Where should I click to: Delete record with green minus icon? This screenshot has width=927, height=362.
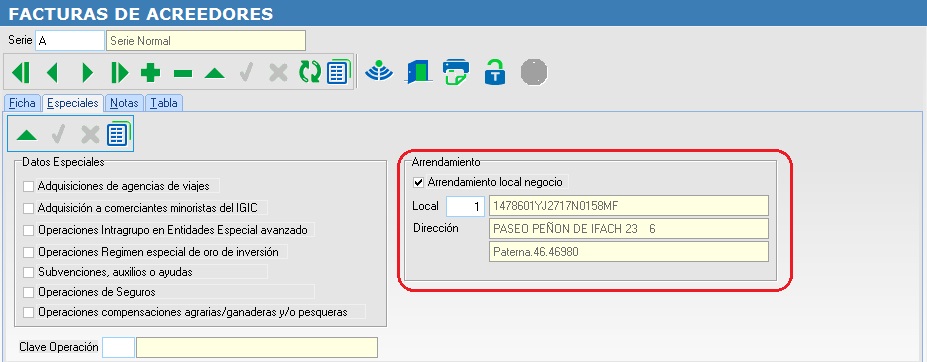[x=183, y=73]
